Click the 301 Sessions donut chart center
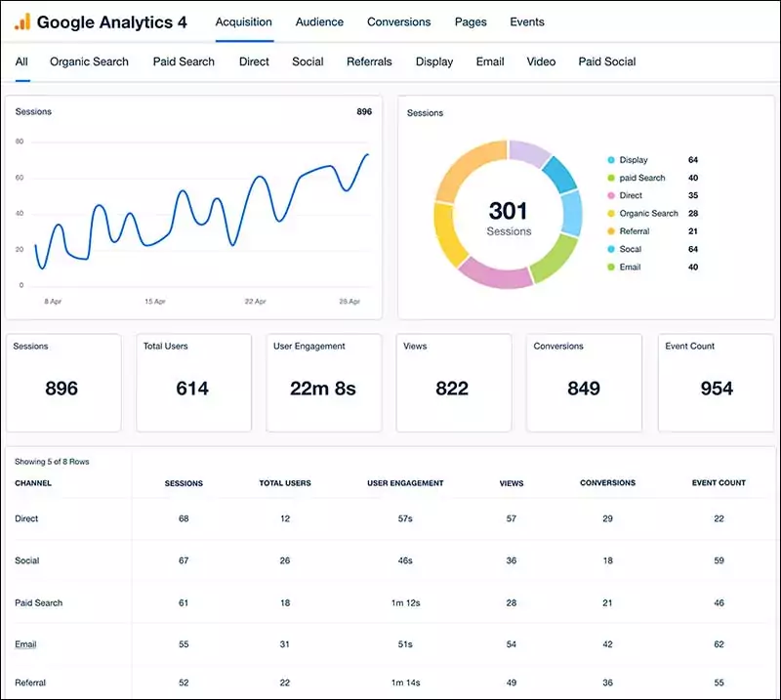This screenshot has width=781, height=700. (508, 217)
